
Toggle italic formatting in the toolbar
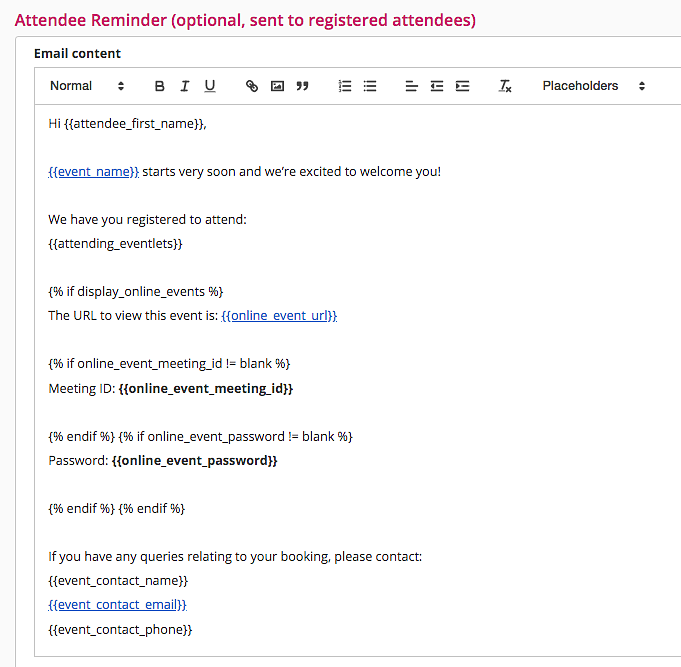[185, 86]
